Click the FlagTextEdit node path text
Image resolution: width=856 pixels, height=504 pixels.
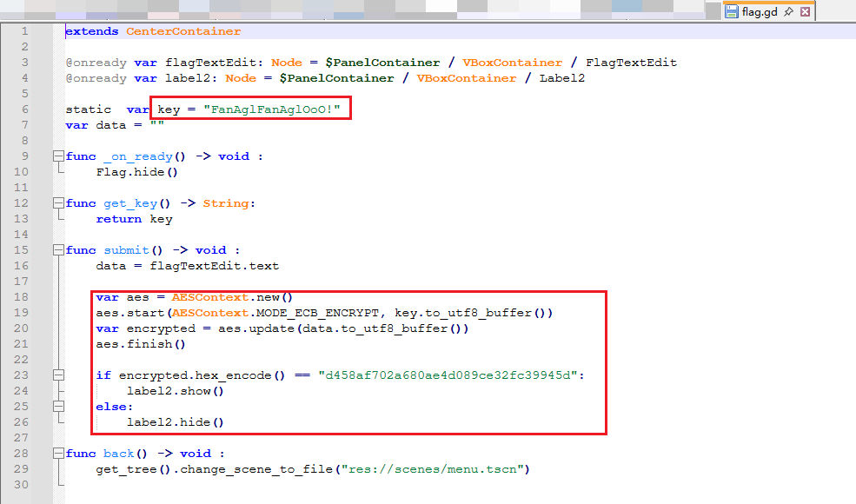click(631, 63)
